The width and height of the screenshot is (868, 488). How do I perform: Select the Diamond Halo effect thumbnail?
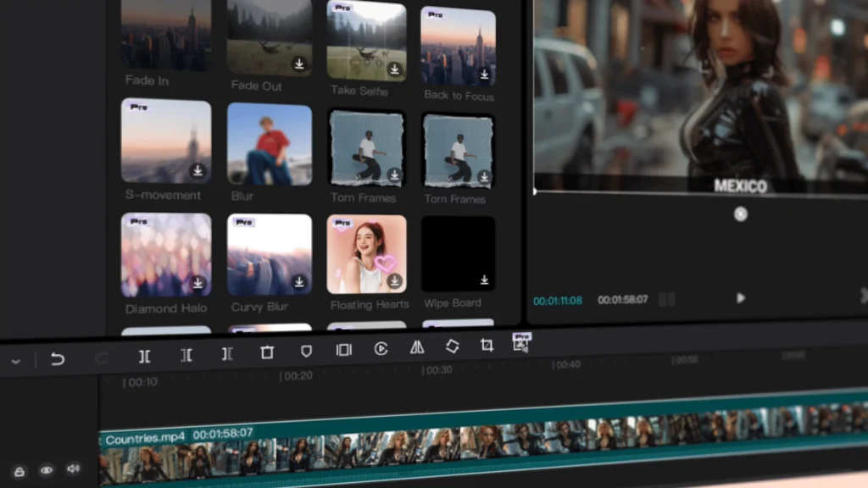166,255
